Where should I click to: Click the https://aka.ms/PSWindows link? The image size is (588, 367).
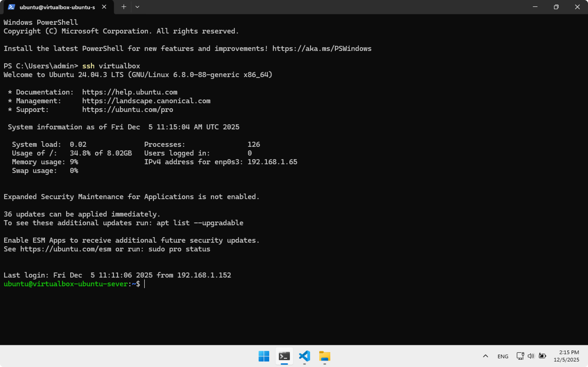pos(322,49)
